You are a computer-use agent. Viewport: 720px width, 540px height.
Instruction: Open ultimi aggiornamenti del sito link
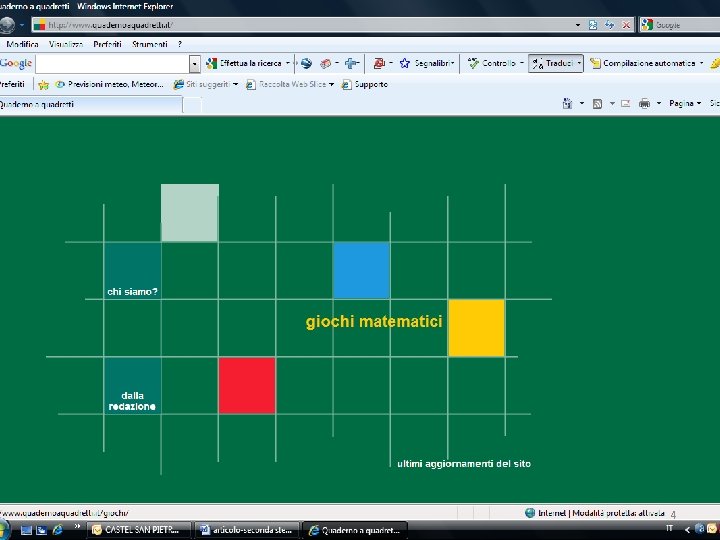(464, 464)
